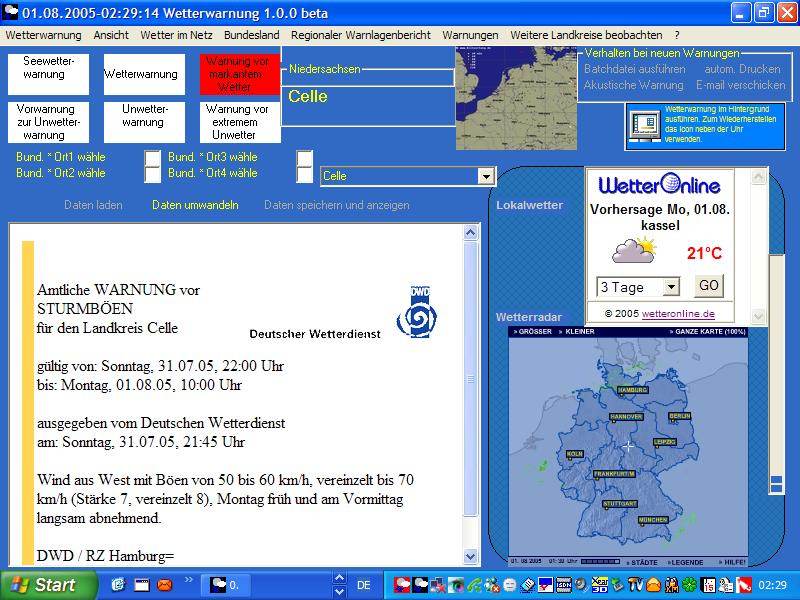Click the background-mode monitor icon
Screen dimensions: 800x600
pos(643,125)
